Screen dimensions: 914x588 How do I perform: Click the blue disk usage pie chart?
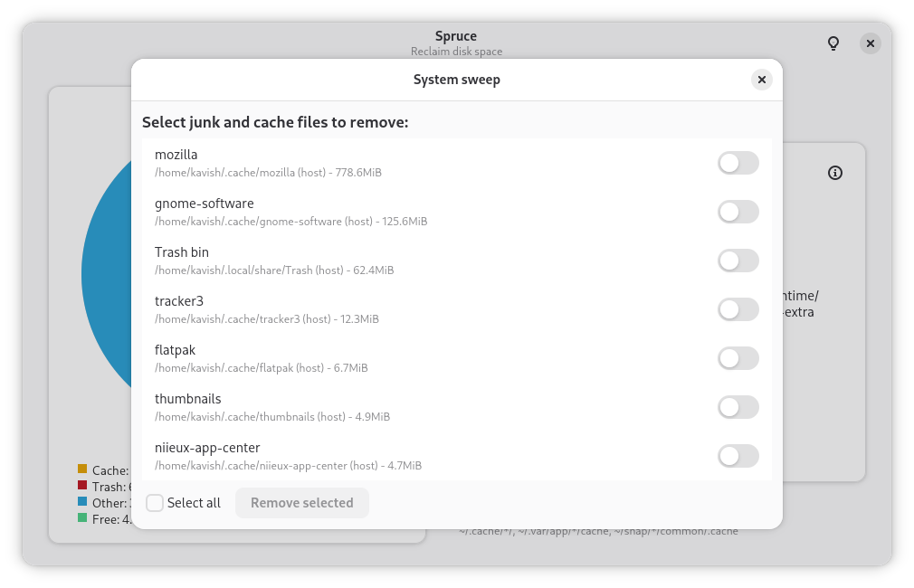[x=108, y=274]
